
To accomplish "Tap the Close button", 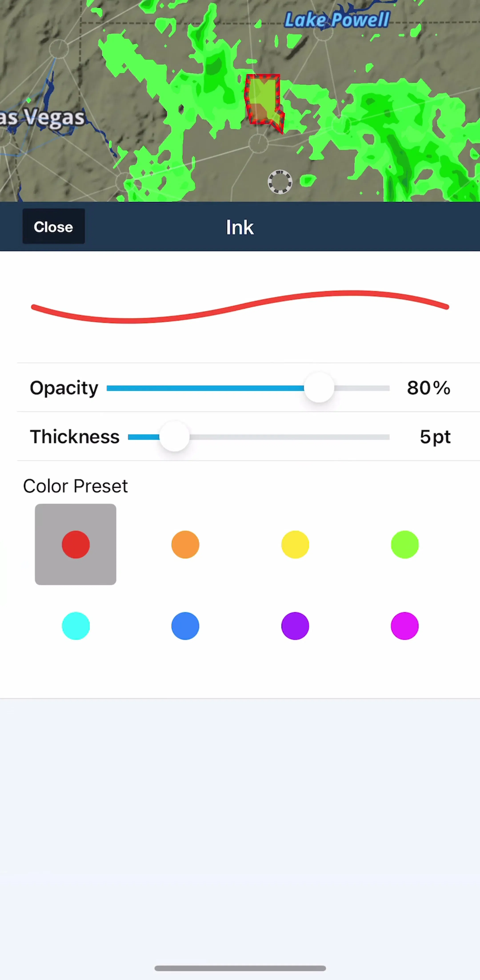I will pos(54,226).
